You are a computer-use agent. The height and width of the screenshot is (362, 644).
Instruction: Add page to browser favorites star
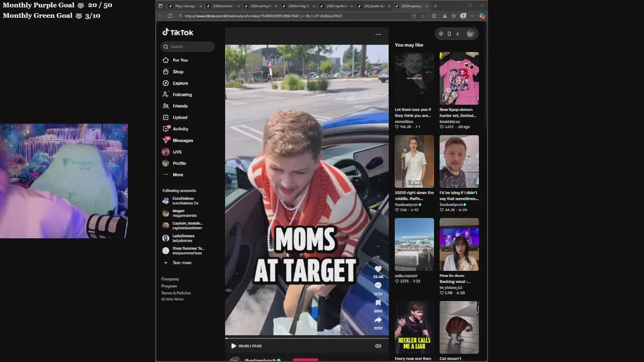[x=422, y=16]
